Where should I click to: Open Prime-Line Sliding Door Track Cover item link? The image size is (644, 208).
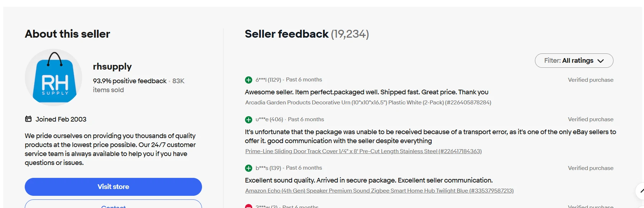pos(363,151)
